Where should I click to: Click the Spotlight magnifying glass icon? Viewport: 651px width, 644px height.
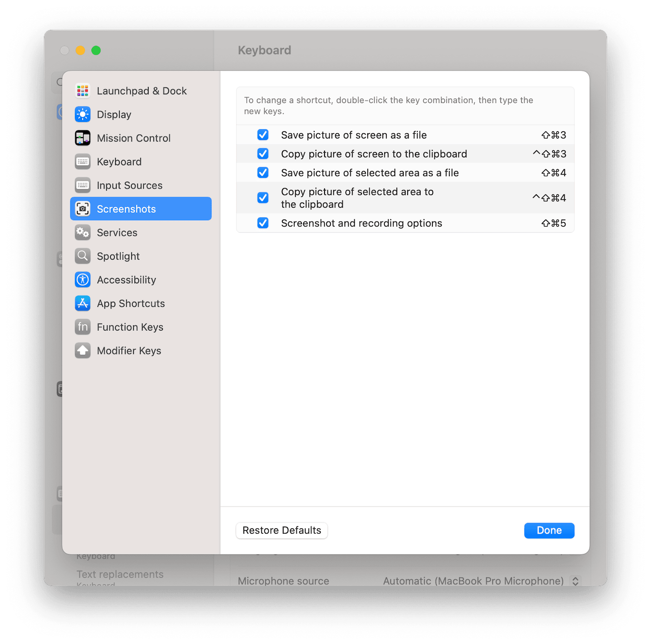[x=83, y=256]
